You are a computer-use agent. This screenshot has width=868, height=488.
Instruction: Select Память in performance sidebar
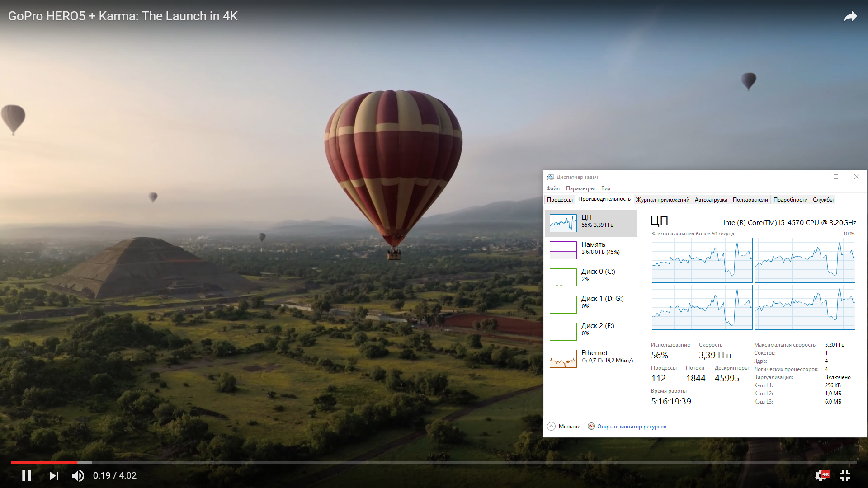pos(591,250)
